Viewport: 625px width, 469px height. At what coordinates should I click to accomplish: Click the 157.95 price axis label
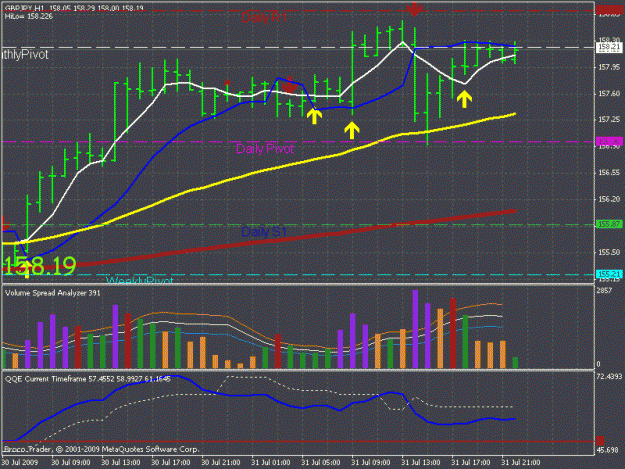click(609, 67)
